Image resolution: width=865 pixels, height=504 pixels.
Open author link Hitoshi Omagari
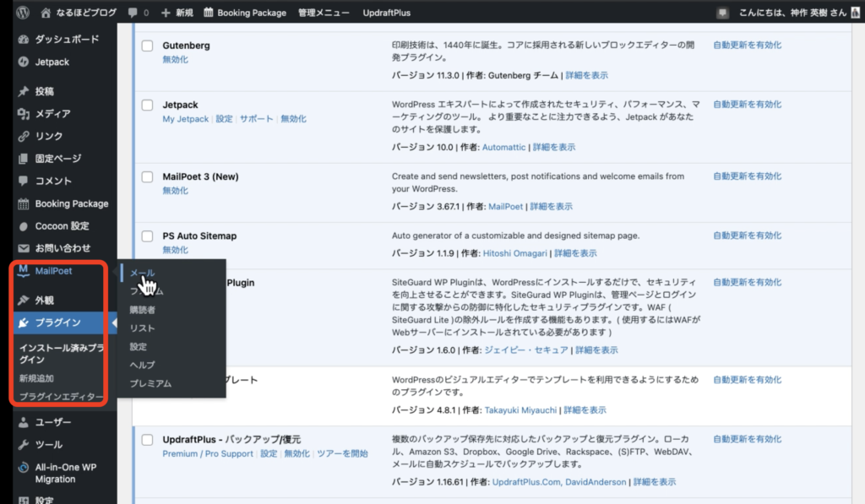point(514,253)
